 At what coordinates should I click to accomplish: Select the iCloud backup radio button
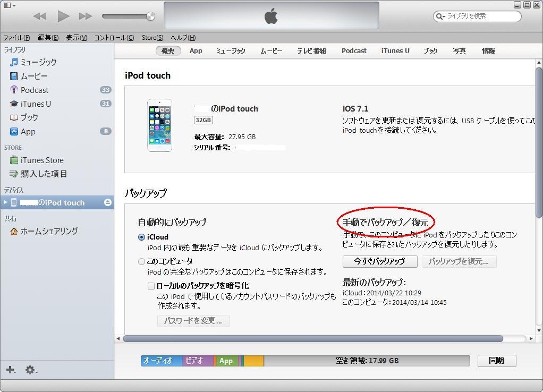141,237
